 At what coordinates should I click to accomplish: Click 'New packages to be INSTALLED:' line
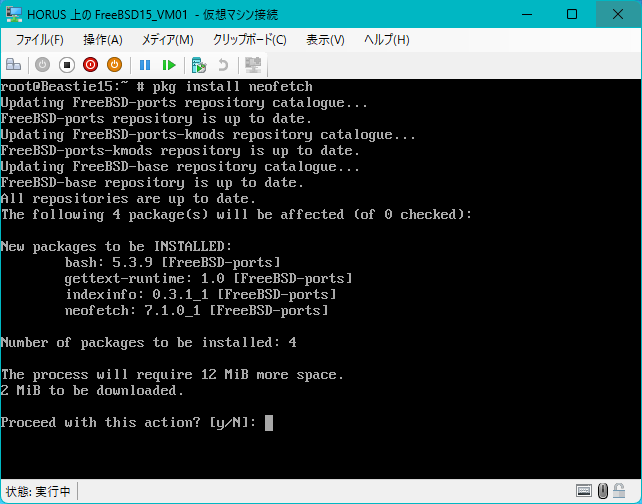tap(116, 246)
